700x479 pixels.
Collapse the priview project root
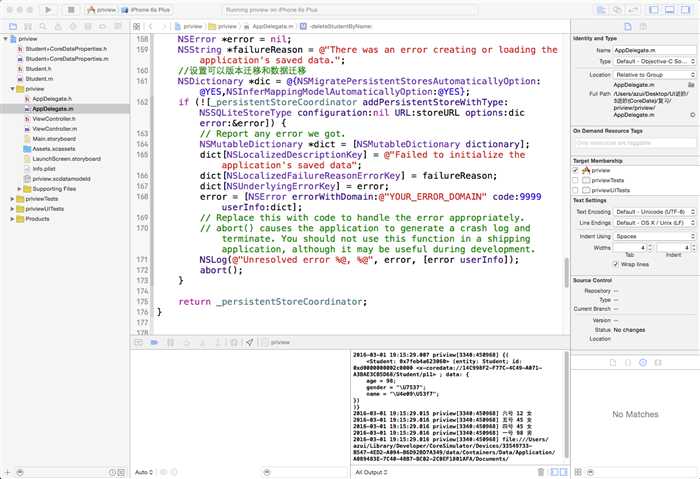[x=5, y=39]
